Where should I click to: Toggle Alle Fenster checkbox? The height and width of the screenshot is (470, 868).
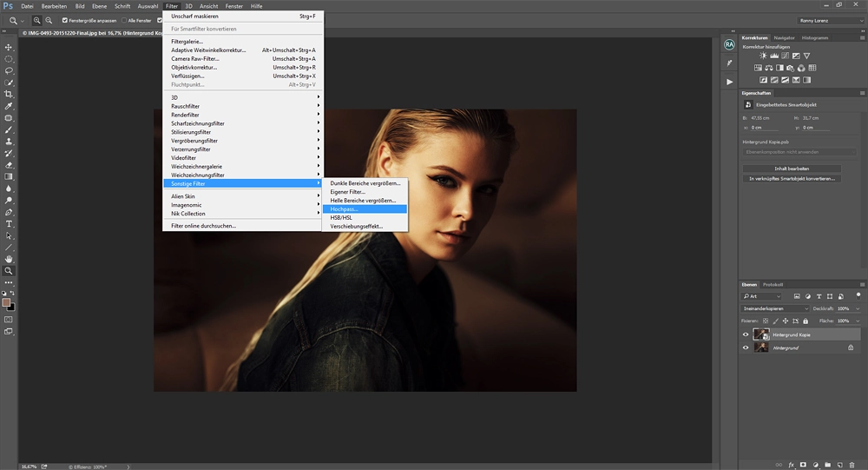coord(124,21)
